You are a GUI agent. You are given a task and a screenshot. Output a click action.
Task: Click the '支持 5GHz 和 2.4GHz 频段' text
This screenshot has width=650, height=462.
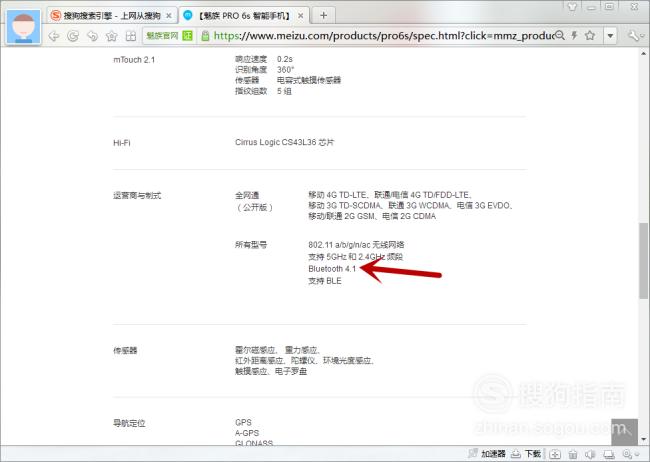(355, 257)
